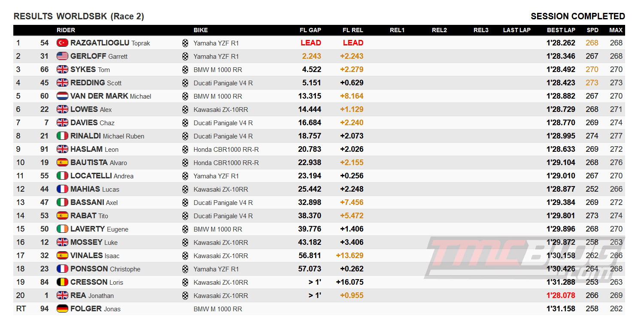This screenshot has width=644, height=325.
Task: Click Rinaldi's bike Ducati Panigale V4 R
Action: (x=223, y=136)
